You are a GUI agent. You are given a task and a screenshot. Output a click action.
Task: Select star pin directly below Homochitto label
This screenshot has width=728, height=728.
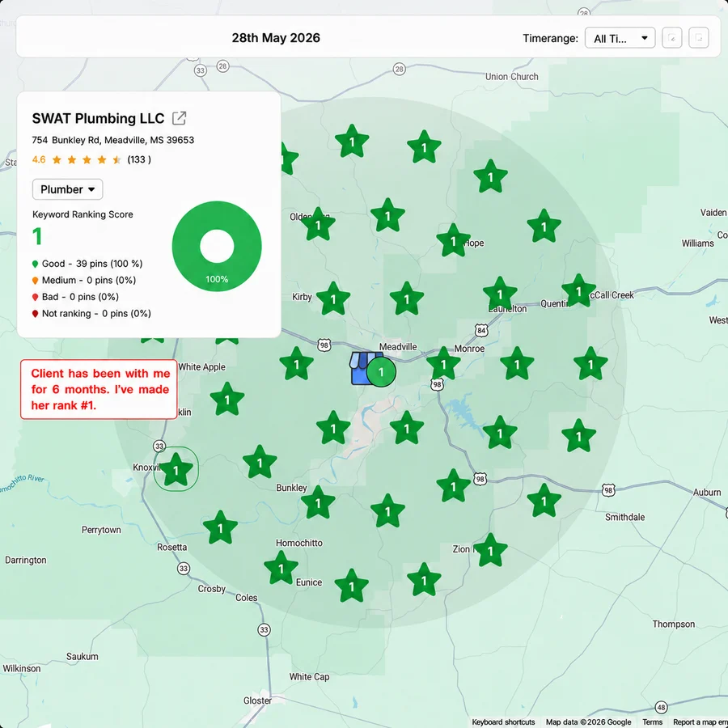[281, 569]
